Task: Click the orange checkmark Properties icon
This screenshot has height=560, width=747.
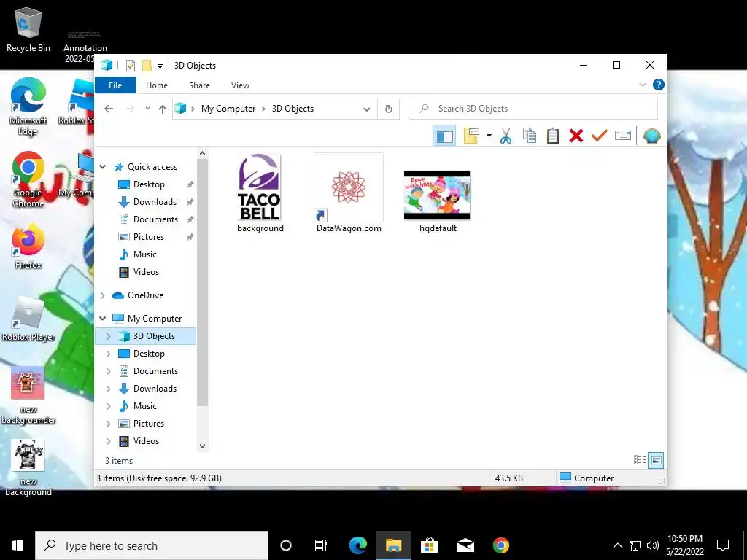Action: tap(600, 136)
